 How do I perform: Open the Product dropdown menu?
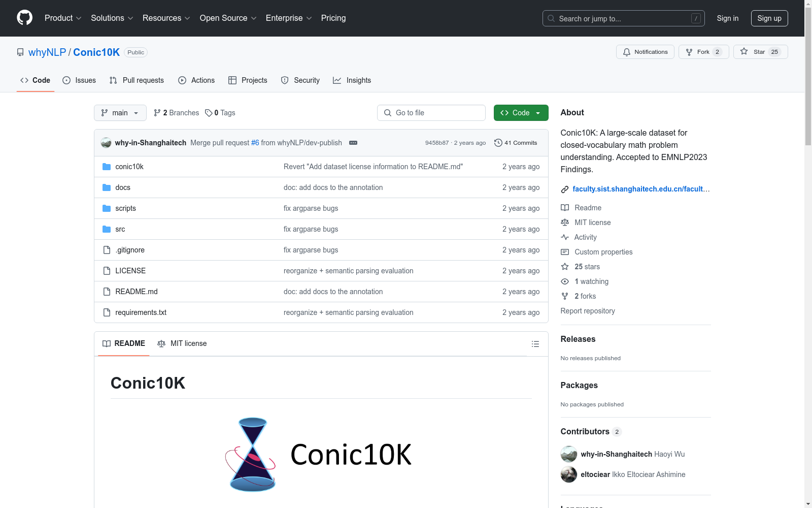[63, 18]
